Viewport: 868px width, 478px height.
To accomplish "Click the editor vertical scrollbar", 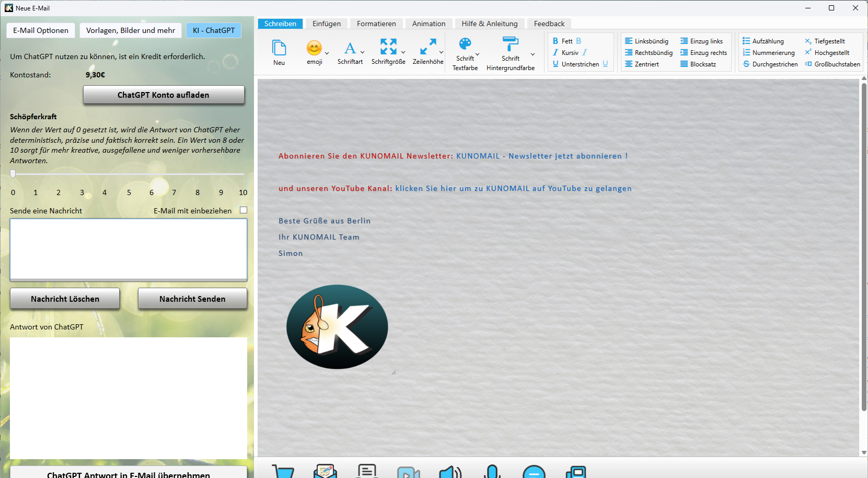I will (x=864, y=246).
